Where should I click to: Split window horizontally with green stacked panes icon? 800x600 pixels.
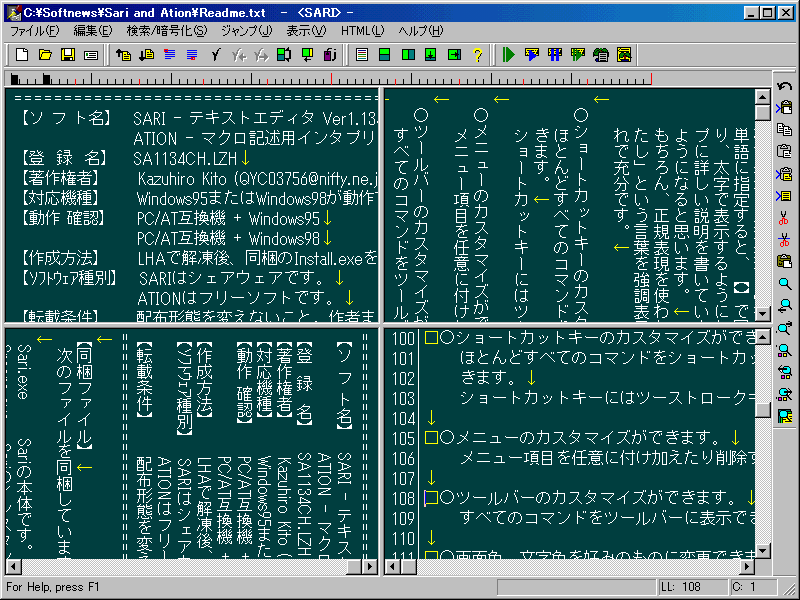tap(385, 55)
